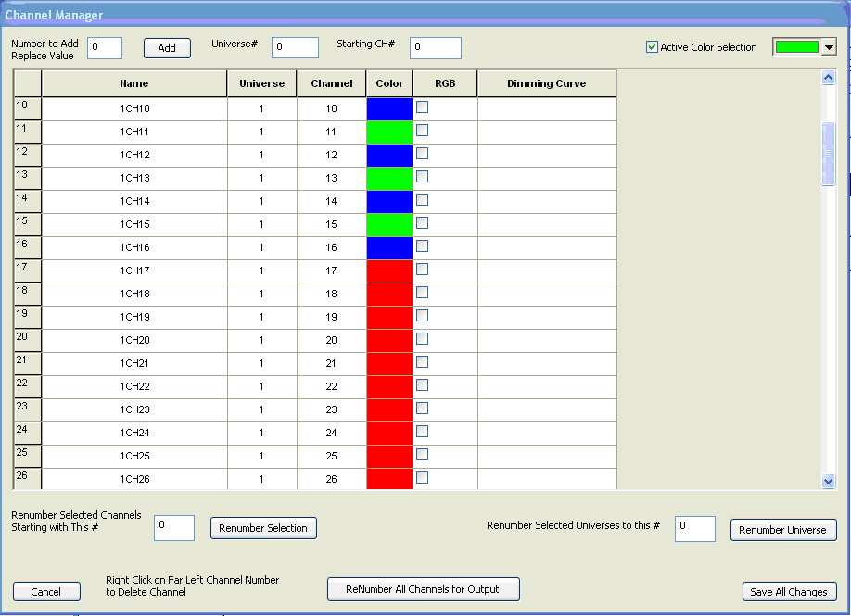Screen dimensions: 851x616
Task: Select the universe cell for 1CH15
Action: [262, 225]
